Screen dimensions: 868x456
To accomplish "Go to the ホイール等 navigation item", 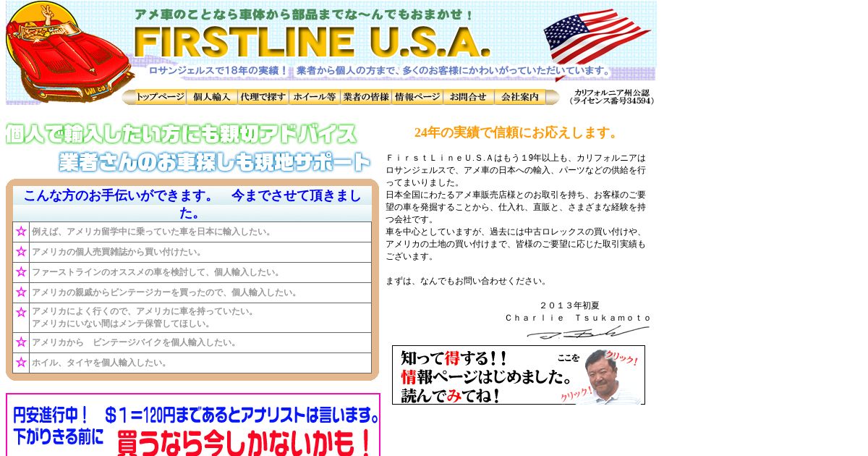I will point(315,97).
